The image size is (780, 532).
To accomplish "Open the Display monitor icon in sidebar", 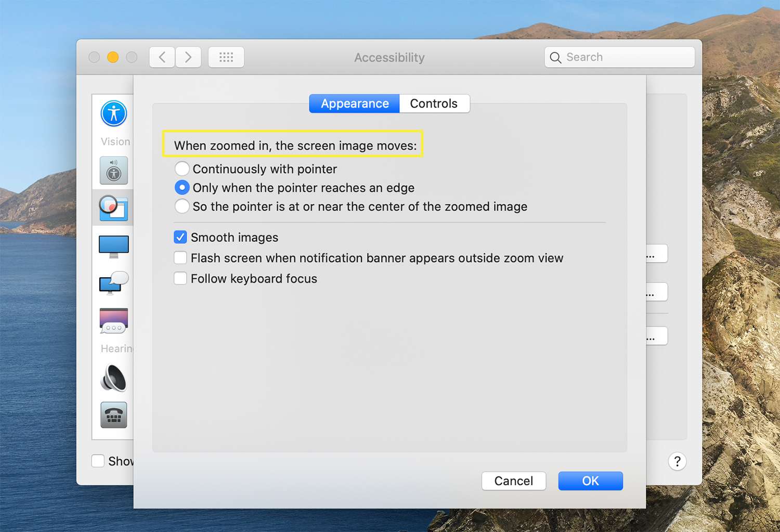I will pos(113,246).
